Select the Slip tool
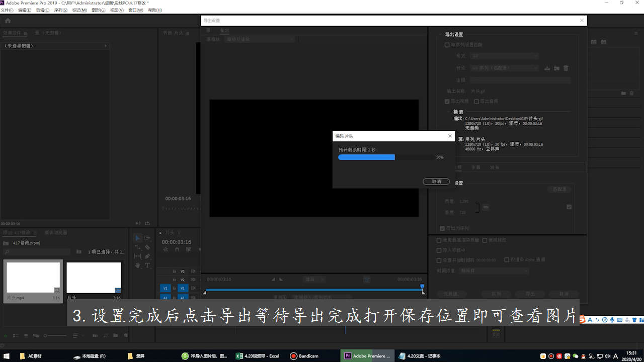This screenshot has width=644, height=362. point(138,256)
